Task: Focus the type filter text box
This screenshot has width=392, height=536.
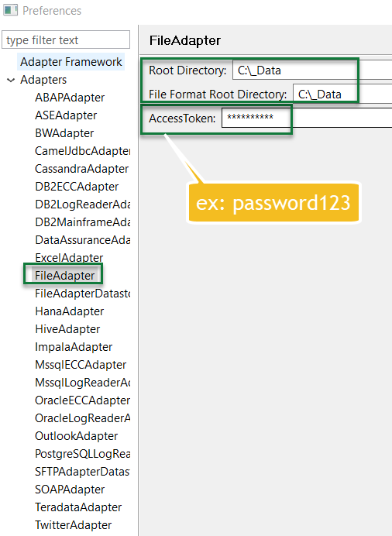Action: tap(66, 40)
